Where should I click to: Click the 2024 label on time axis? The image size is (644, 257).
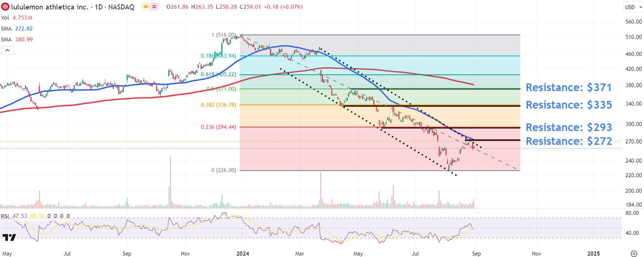243,254
